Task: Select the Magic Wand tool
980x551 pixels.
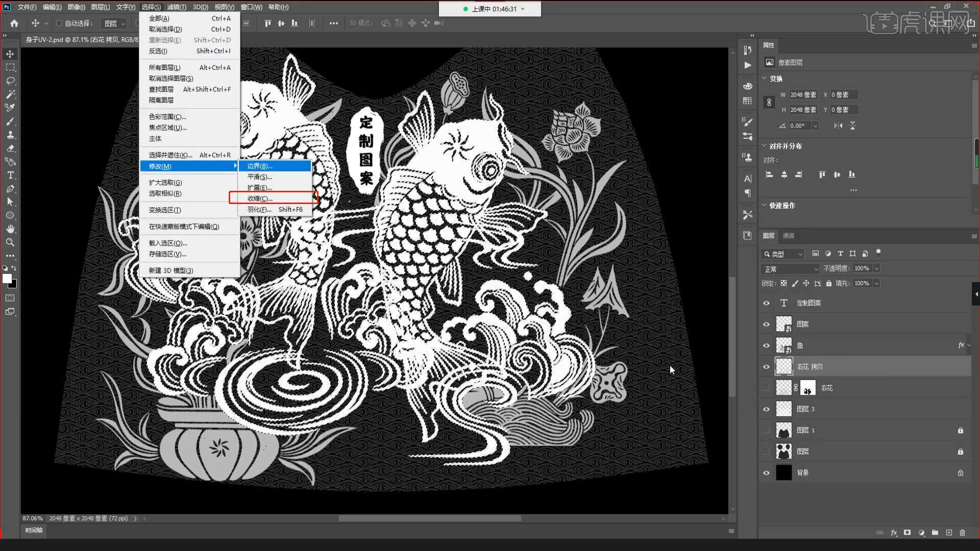Action: (x=10, y=94)
